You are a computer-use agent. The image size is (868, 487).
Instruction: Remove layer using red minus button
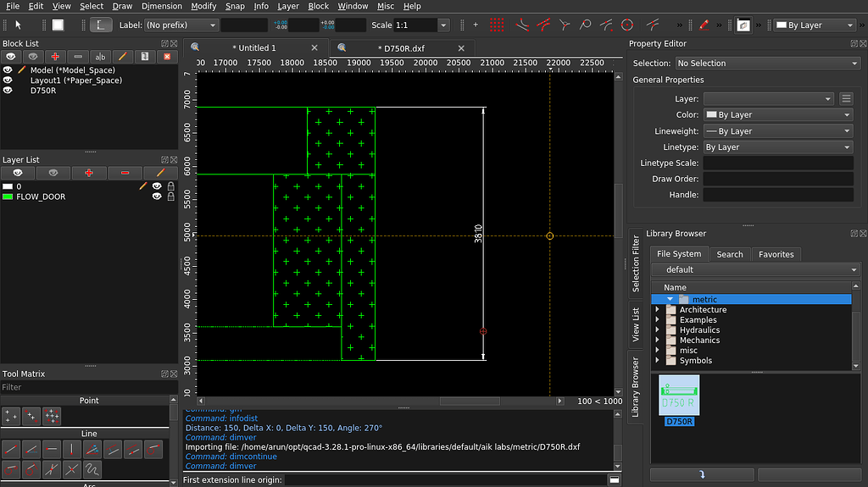coord(125,173)
